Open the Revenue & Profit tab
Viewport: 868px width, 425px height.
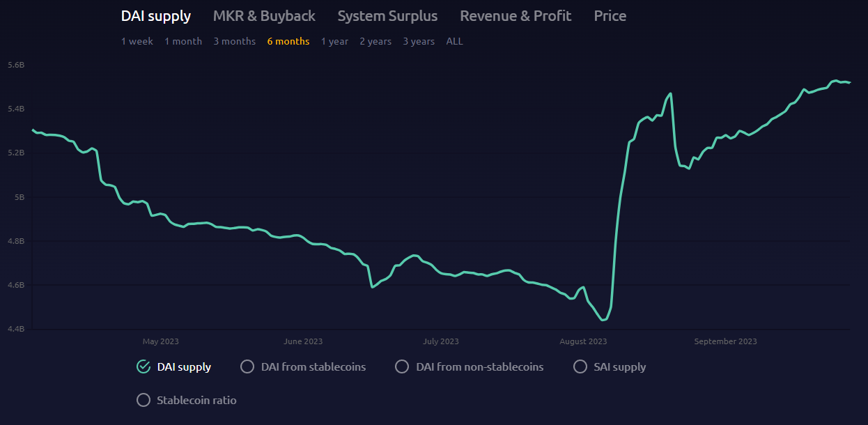[x=516, y=16]
